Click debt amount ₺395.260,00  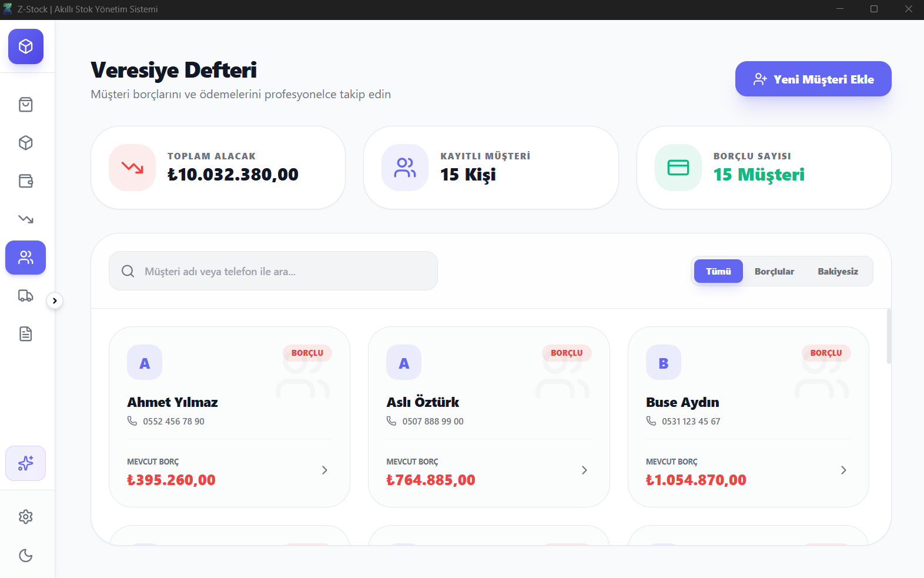pyautogui.click(x=171, y=480)
